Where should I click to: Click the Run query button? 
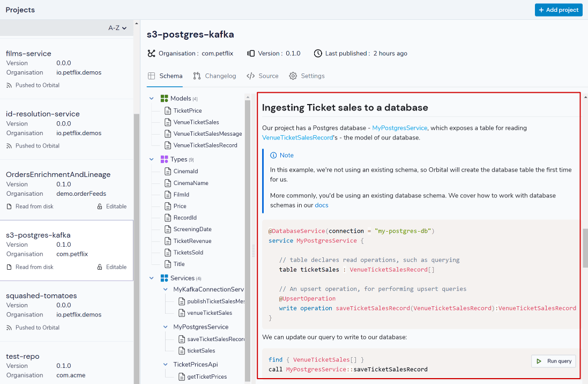[554, 361]
